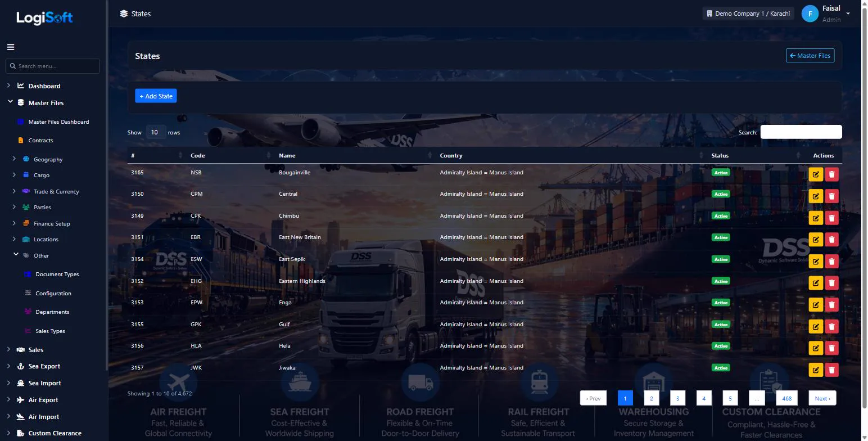Delete the Central state entry
This screenshot has width=868, height=441.
(831, 196)
